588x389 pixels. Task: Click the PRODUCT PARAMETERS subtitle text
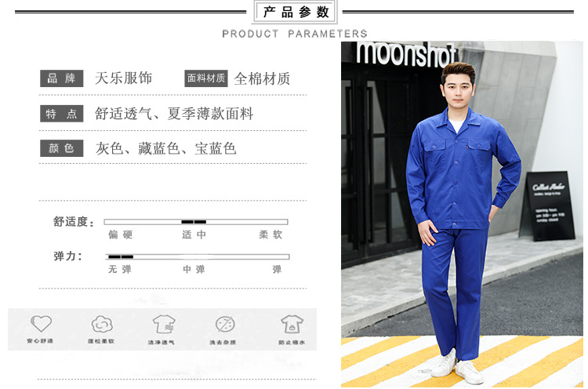[x=295, y=34]
